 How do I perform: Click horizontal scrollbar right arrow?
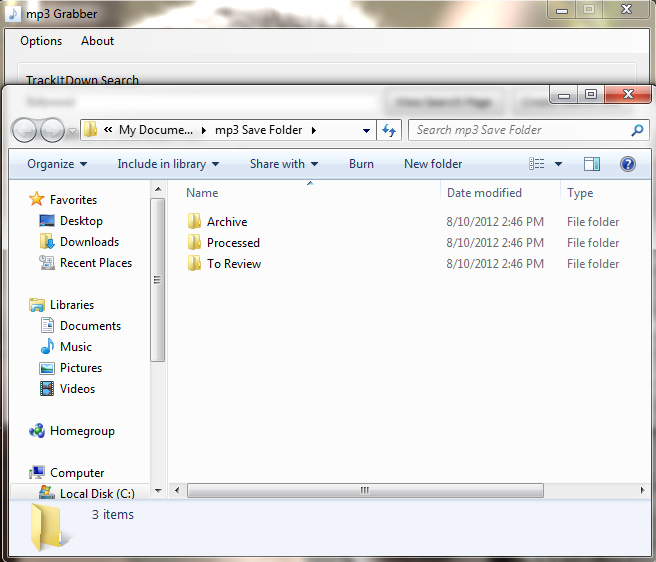coord(643,490)
